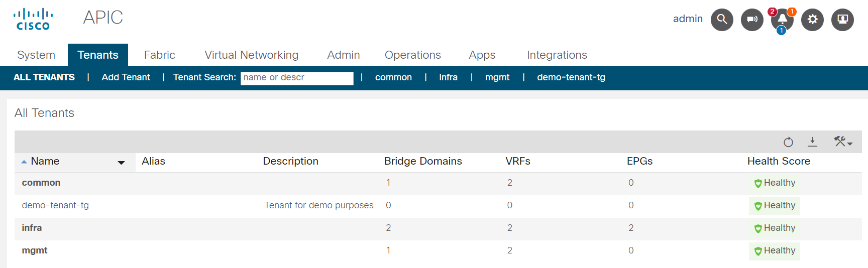This screenshot has width=868, height=268.
Task: Select the infra tenant row name
Action: [x=32, y=228]
